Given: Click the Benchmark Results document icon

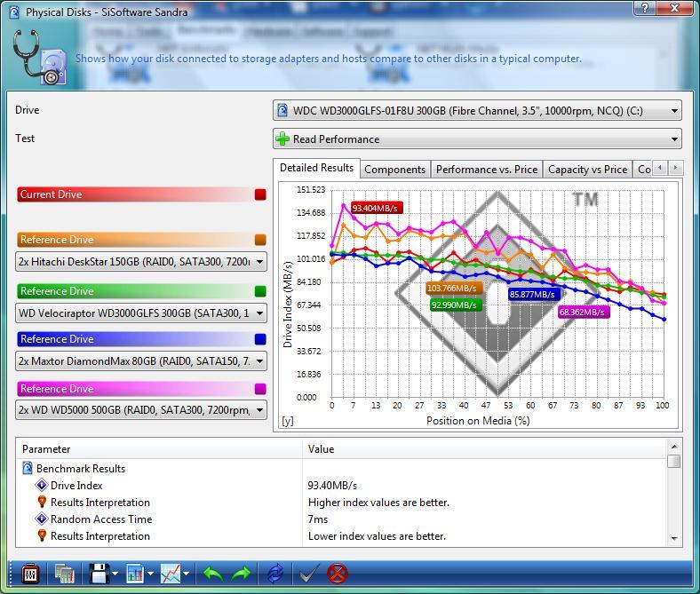Looking at the screenshot, I should coord(28,468).
